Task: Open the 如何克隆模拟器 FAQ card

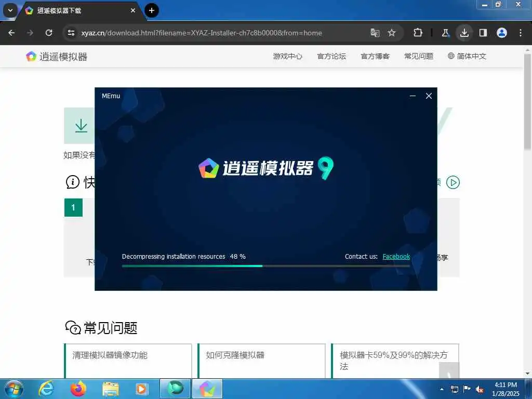Action: 262,361
